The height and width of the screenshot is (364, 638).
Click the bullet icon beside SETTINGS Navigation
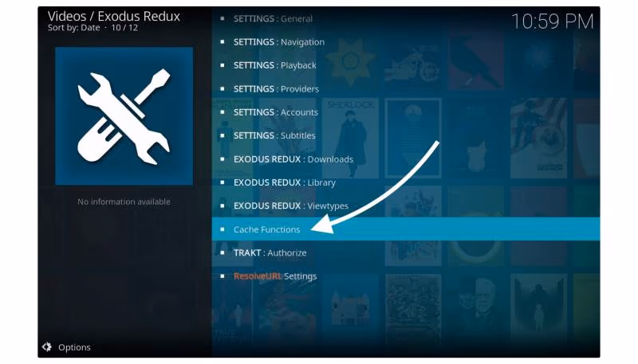pyautogui.click(x=223, y=41)
